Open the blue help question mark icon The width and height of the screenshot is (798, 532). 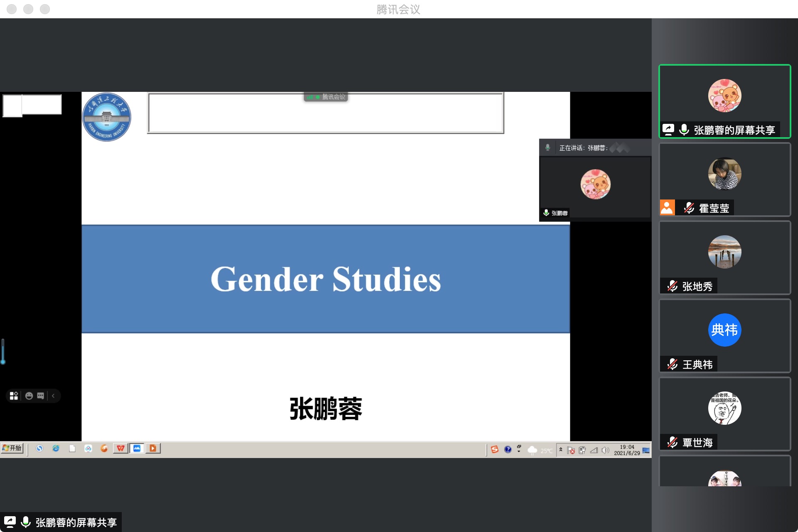[507, 449]
